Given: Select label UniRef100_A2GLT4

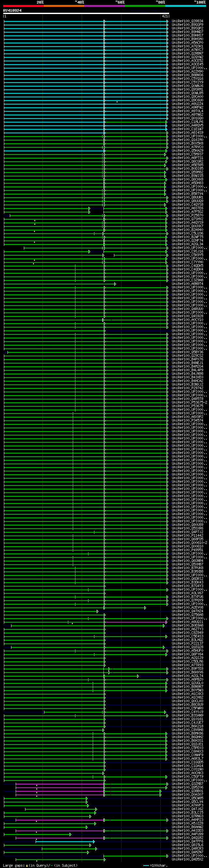Looking at the screenshot, I should coord(187,676).
